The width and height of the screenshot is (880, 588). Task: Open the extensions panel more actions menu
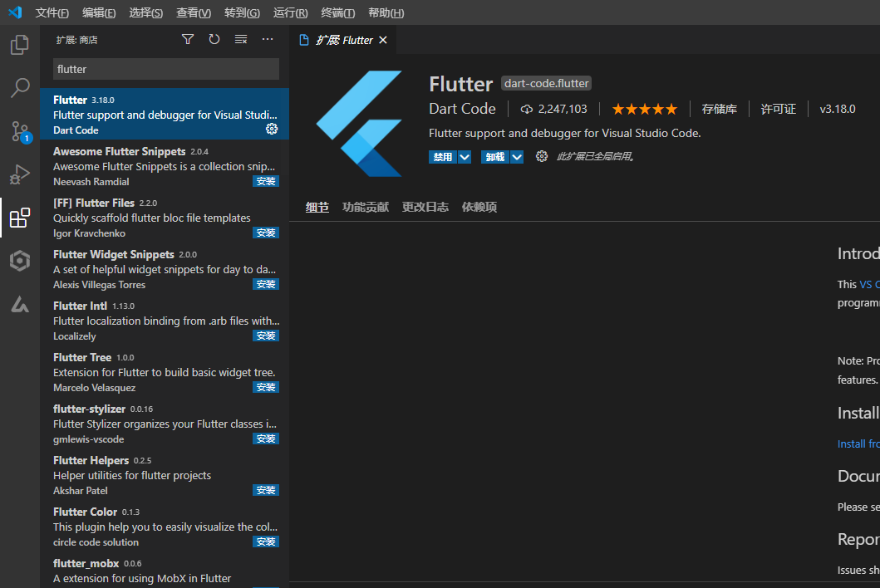268,39
